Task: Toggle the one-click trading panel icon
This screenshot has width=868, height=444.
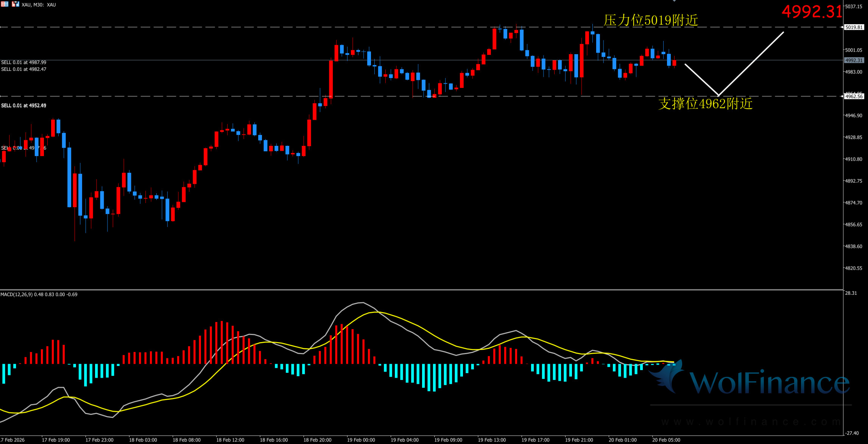Action: point(15,4)
